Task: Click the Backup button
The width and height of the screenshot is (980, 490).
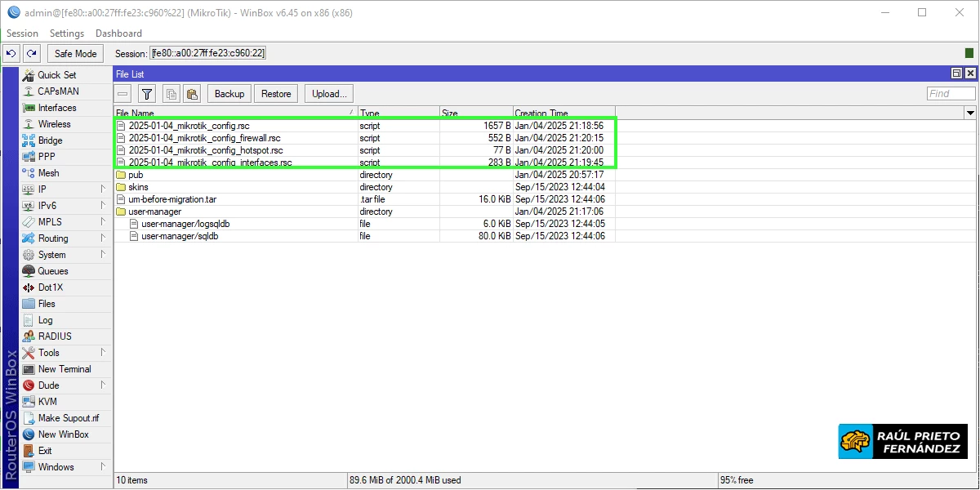Action: coord(229,93)
